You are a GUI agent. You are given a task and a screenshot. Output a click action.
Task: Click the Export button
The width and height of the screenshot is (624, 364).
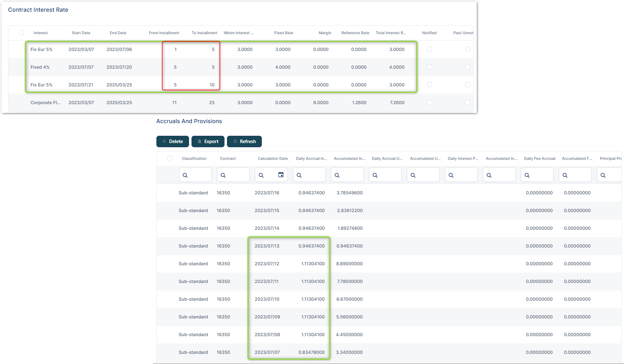coord(208,141)
